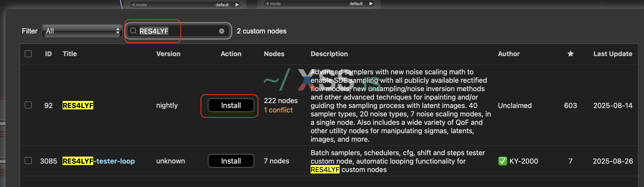Toggle the select-all checkbox in header
Image resolution: width=644 pixels, height=187 pixels.
(x=28, y=54)
